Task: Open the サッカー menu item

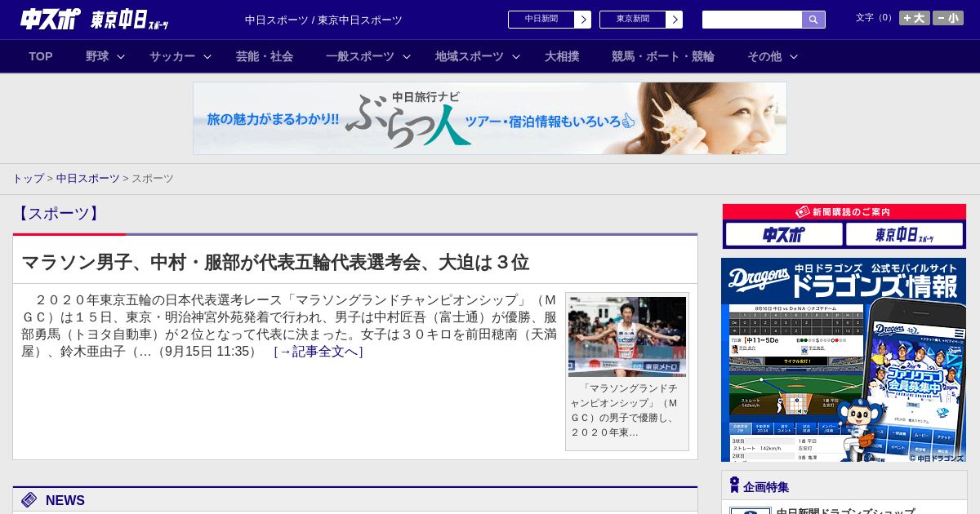Action: point(172,56)
